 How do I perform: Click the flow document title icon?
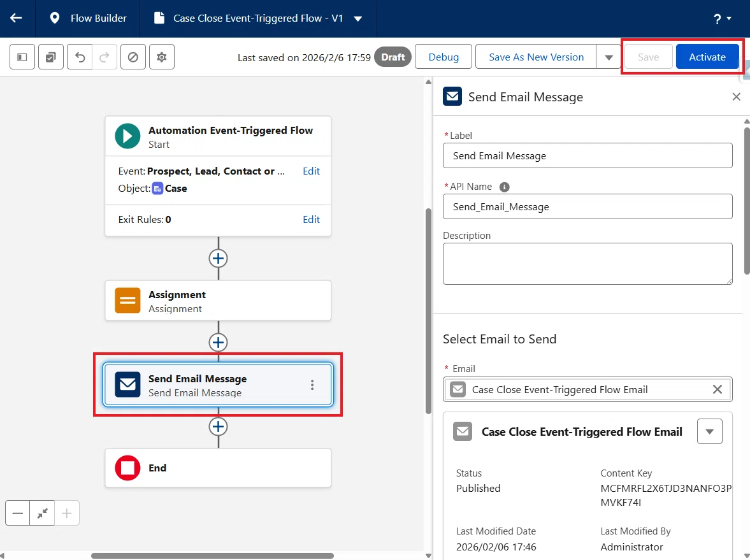(159, 18)
